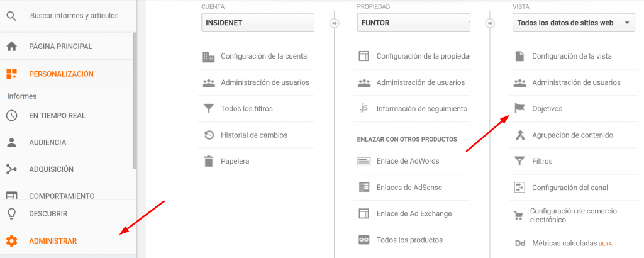Click the Historial de cambios clock icon
This screenshot has height=258, width=644.
[209, 135]
